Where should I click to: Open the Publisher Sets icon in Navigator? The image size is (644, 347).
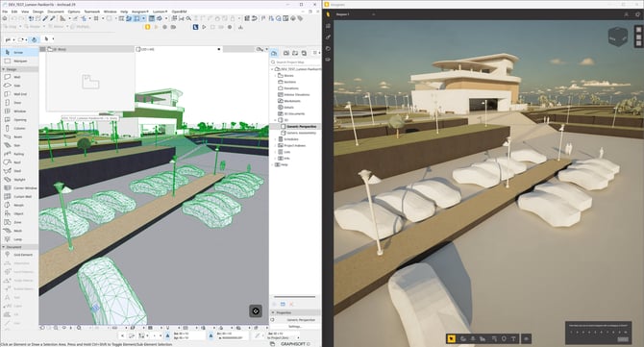tap(304, 53)
